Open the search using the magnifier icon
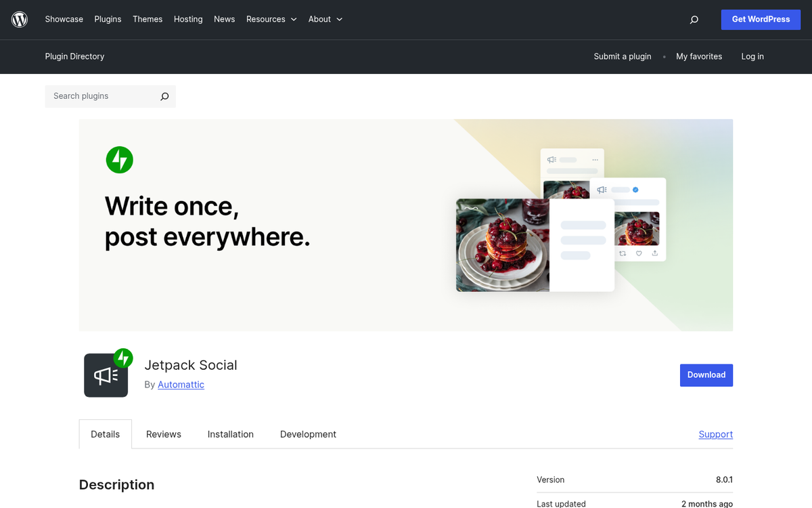The height and width of the screenshot is (508, 812). [x=694, y=19]
